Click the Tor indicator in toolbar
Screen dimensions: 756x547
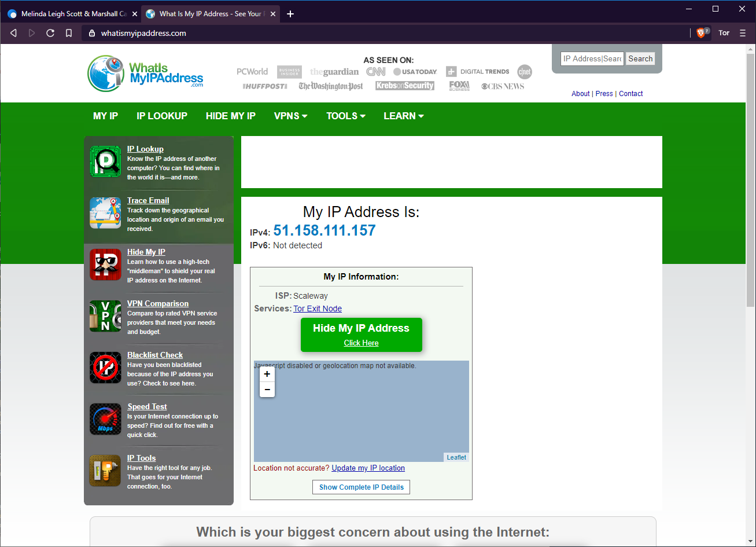724,33
